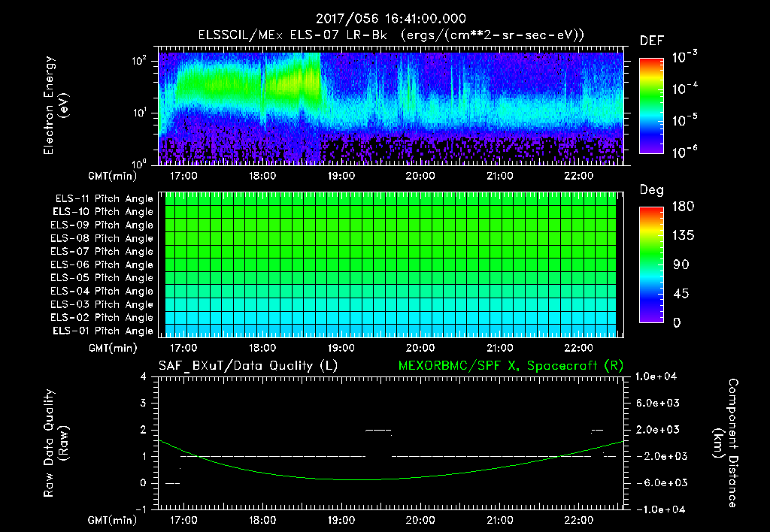The height and width of the screenshot is (532, 770).
Task: Select the ELS-07 Pitch Angle row label
Action: pyautogui.click(x=102, y=251)
